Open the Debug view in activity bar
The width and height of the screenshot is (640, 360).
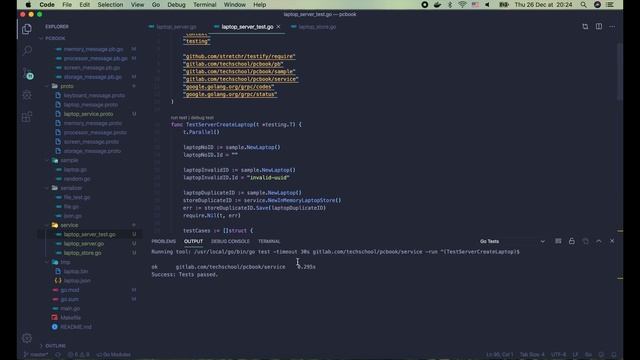pos(27,95)
